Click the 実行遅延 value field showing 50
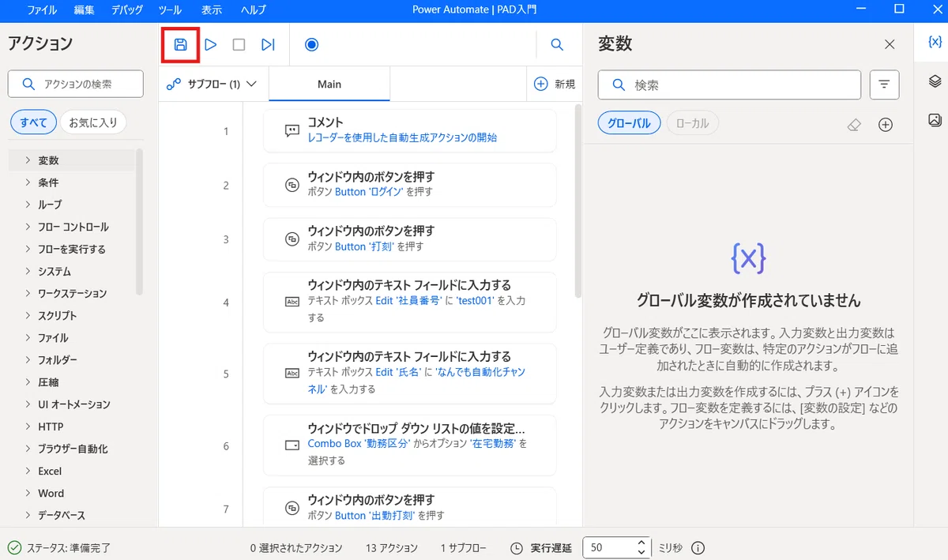 608,547
